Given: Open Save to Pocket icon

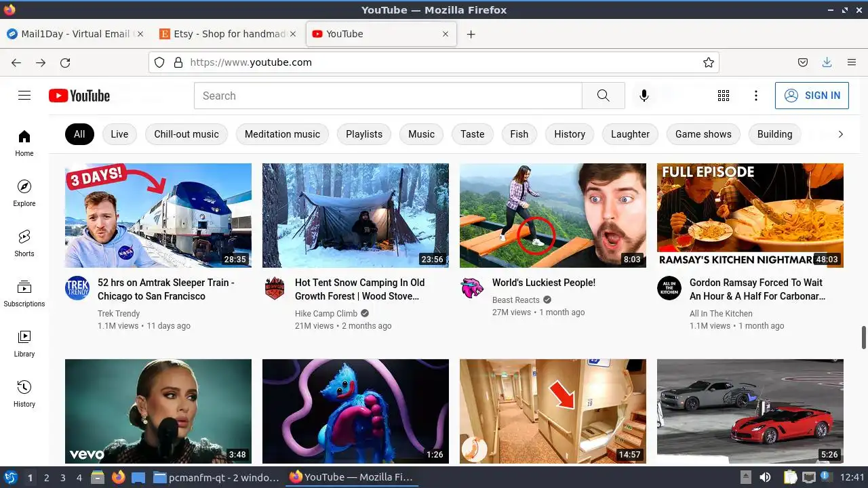Looking at the screenshot, I should [x=803, y=62].
